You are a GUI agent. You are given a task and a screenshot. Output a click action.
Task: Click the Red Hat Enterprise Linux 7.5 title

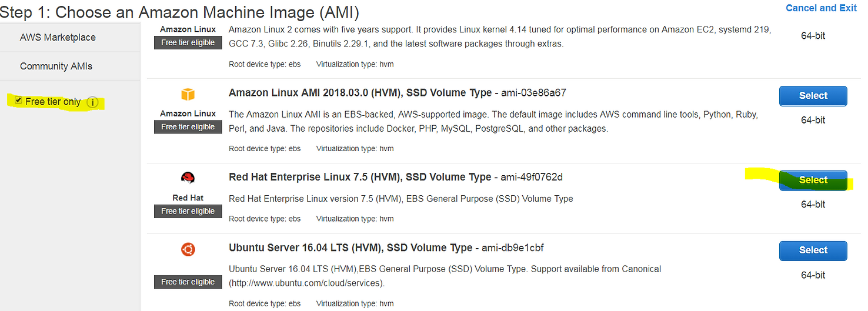click(x=360, y=177)
